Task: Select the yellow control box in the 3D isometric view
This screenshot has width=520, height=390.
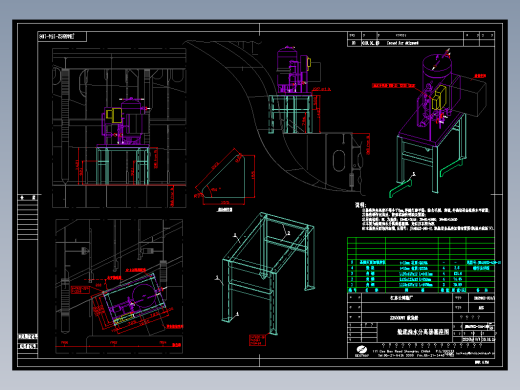Action: pos(440,97)
